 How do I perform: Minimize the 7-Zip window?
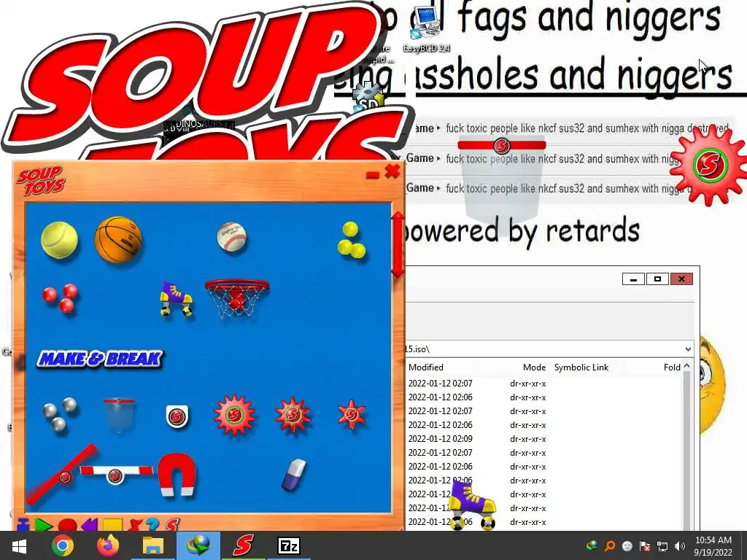pyautogui.click(x=634, y=279)
